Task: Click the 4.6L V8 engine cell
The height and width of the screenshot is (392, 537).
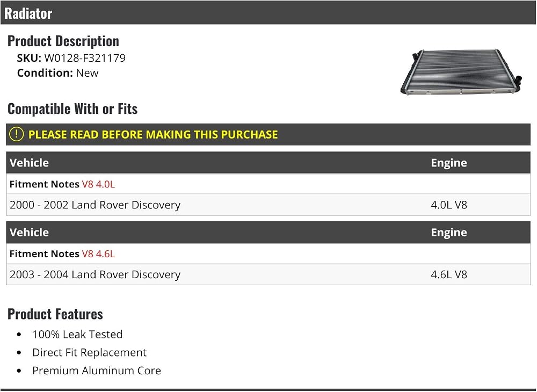Action: pos(448,274)
